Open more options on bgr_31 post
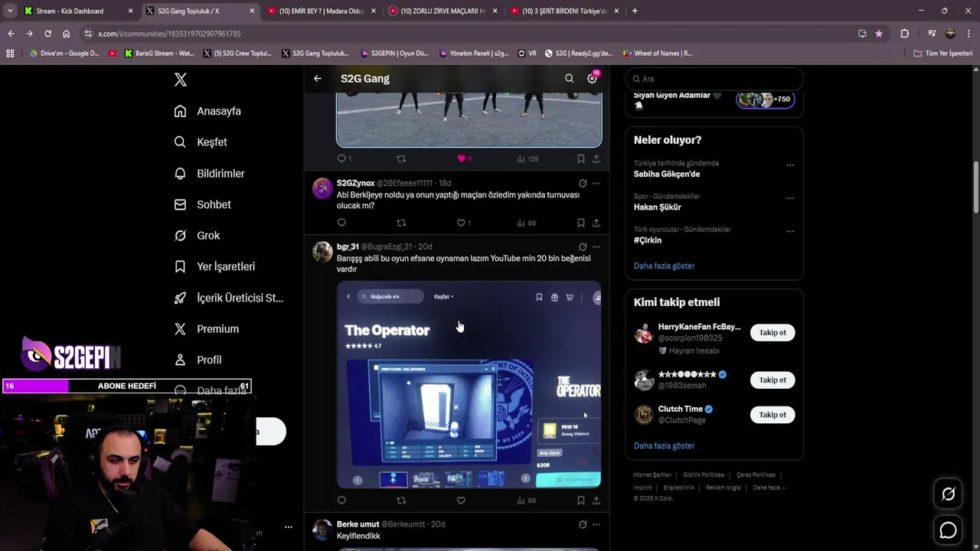This screenshot has height=551, width=980. (596, 247)
